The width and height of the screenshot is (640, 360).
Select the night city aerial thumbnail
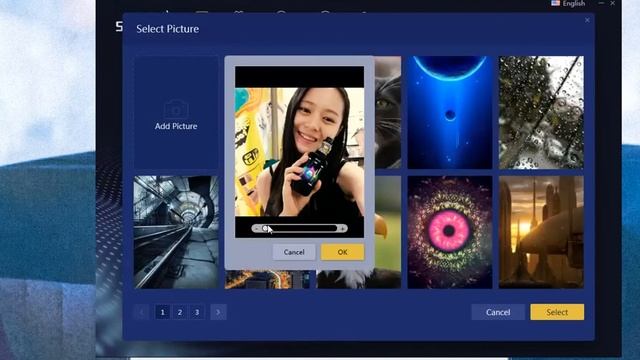click(x=267, y=279)
